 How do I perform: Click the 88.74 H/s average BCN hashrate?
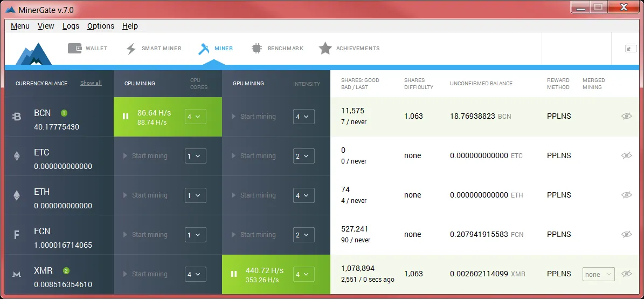151,122
